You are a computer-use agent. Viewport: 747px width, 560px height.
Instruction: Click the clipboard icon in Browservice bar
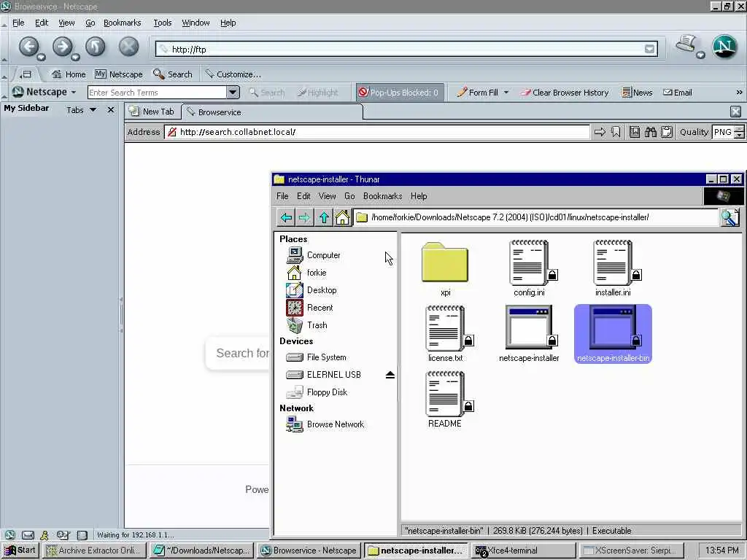[x=667, y=132]
